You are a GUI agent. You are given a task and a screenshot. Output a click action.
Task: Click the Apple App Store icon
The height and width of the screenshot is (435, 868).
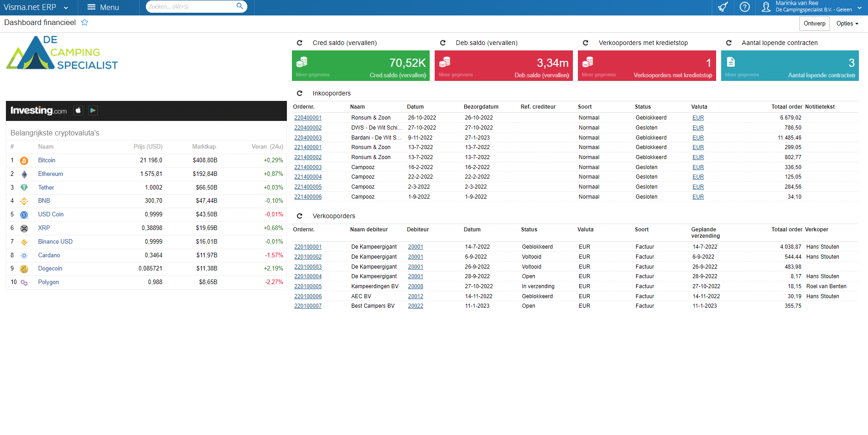click(x=78, y=110)
